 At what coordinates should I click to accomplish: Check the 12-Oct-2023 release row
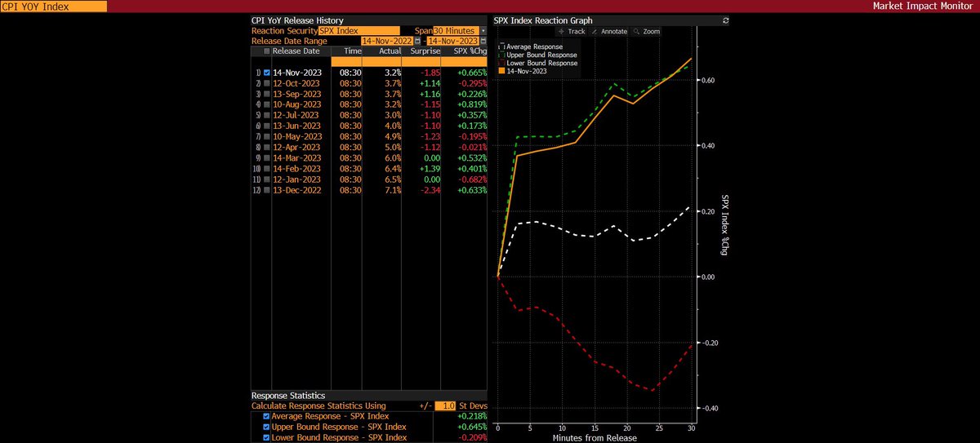click(267, 82)
